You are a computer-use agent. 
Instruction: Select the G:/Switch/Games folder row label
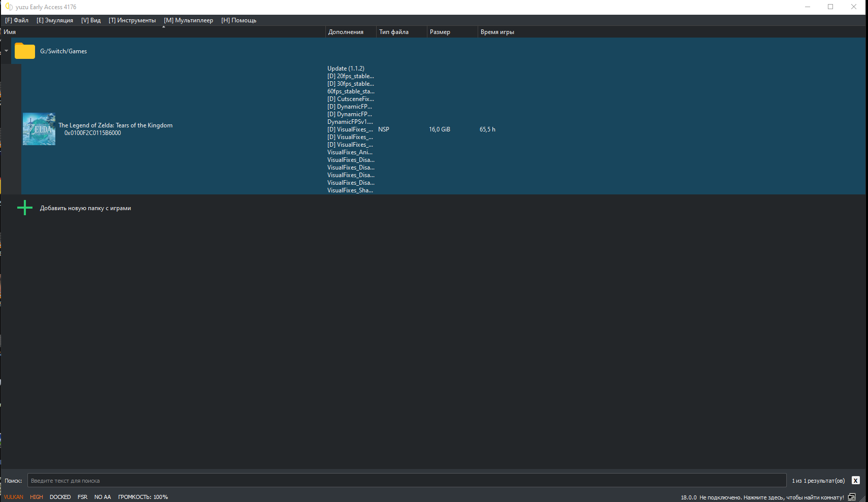coord(63,51)
